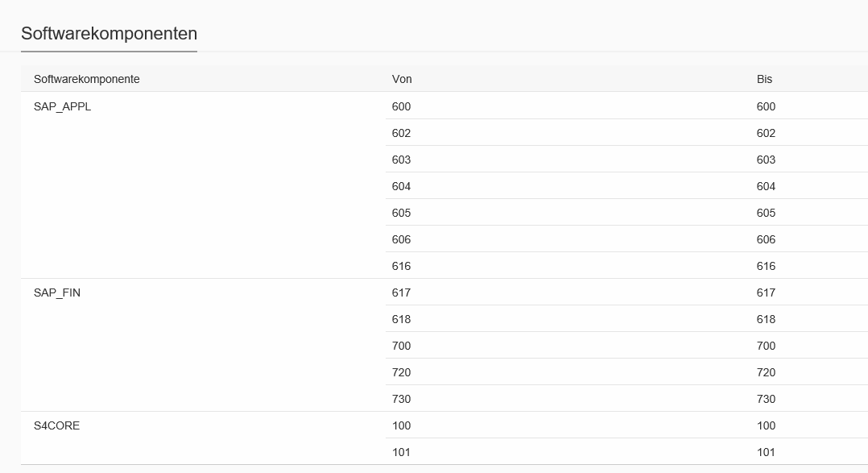The image size is (868, 473).
Task: Select the Bis cell showing 604
Action: [x=766, y=186]
